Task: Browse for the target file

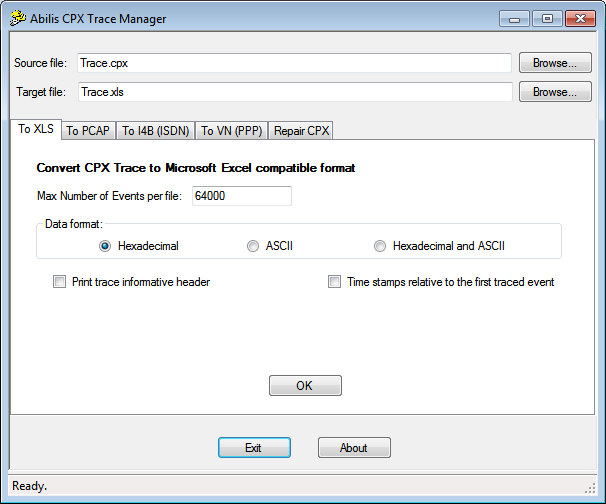Action: [554, 92]
